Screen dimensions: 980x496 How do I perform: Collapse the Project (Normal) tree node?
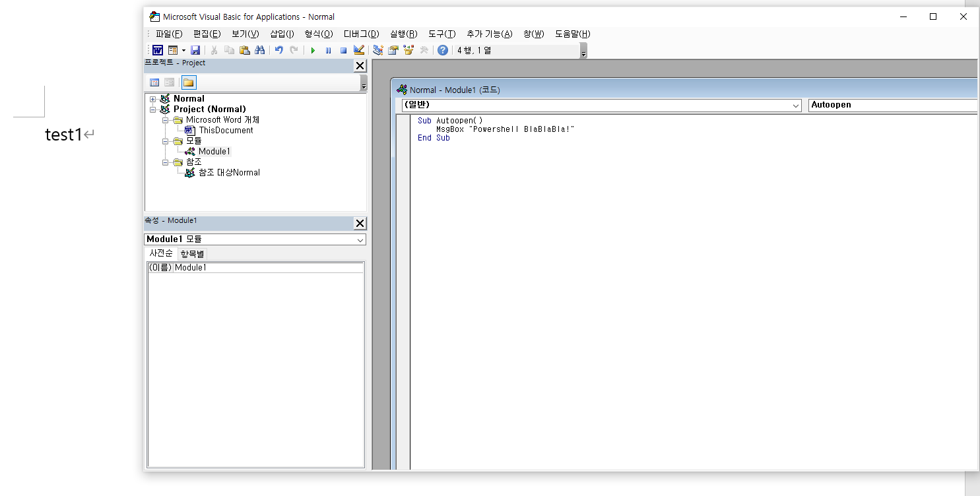click(152, 109)
